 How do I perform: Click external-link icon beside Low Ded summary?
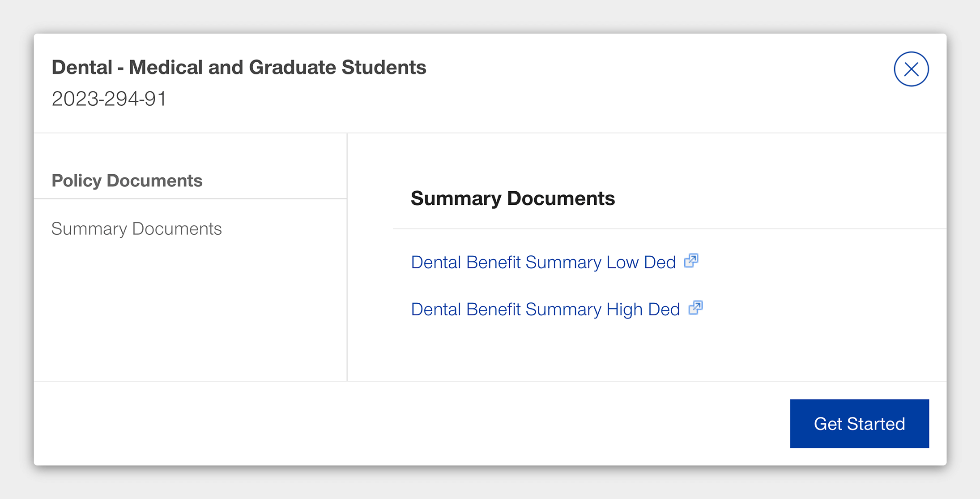[691, 261]
